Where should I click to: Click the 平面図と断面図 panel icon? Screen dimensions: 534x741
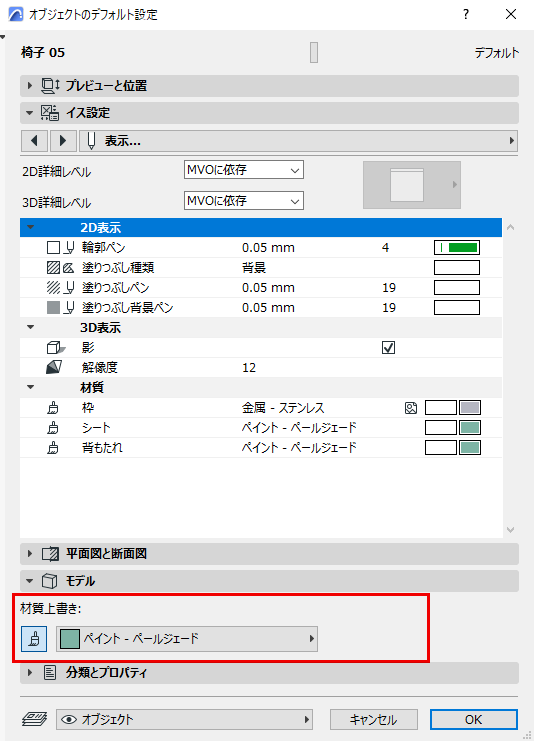50,553
